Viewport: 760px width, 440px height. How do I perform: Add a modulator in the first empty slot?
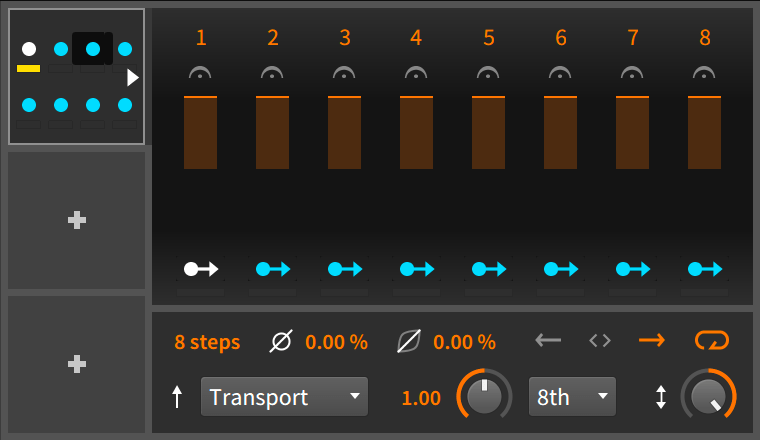click(77, 221)
